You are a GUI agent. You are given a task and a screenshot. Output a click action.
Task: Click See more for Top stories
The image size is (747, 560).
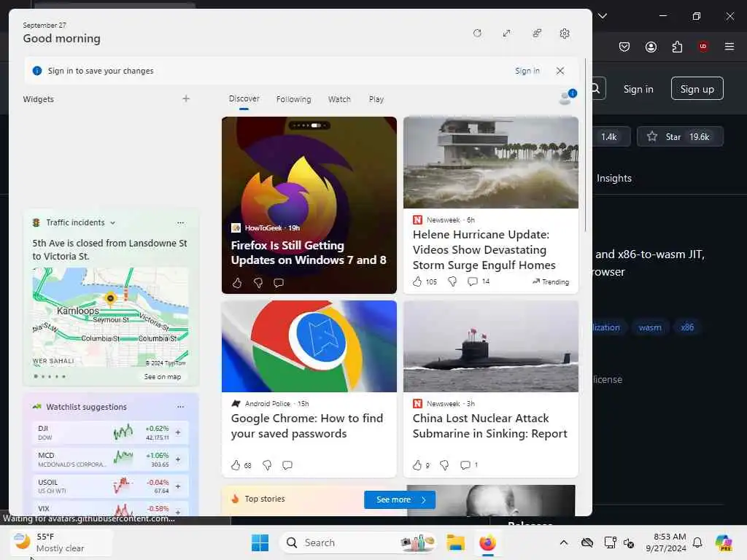tap(400, 499)
